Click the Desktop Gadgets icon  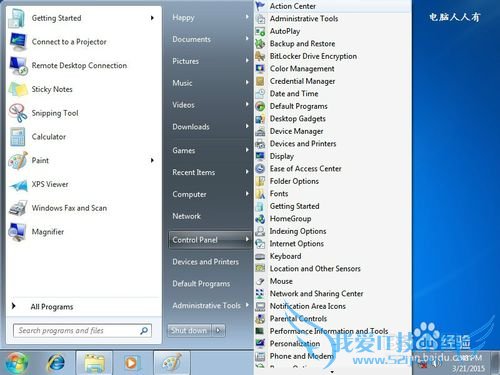(x=260, y=119)
